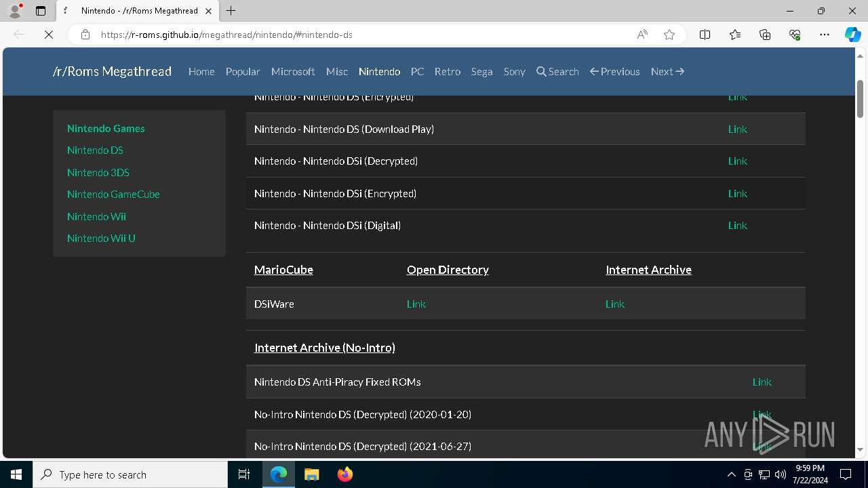The image size is (868, 488).
Task: Add this page to favorites star
Action: tap(669, 35)
